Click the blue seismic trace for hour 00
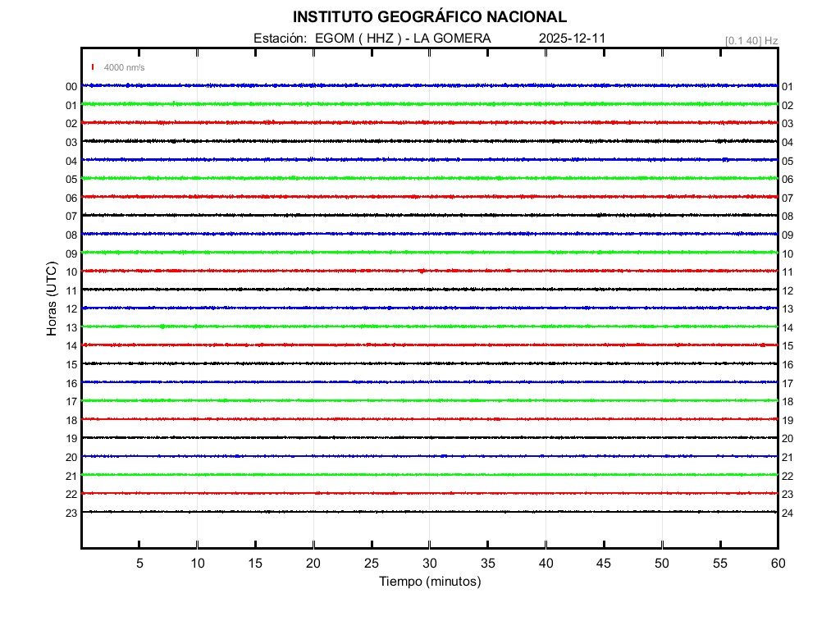 coord(429,85)
